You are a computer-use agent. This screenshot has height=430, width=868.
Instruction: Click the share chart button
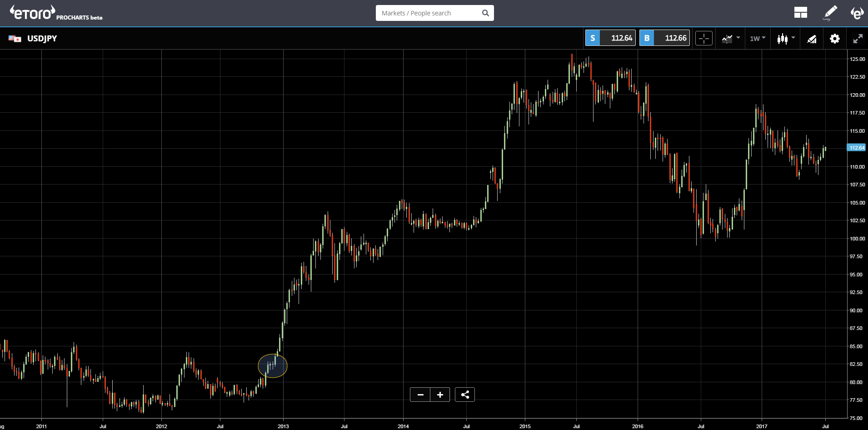tap(465, 395)
